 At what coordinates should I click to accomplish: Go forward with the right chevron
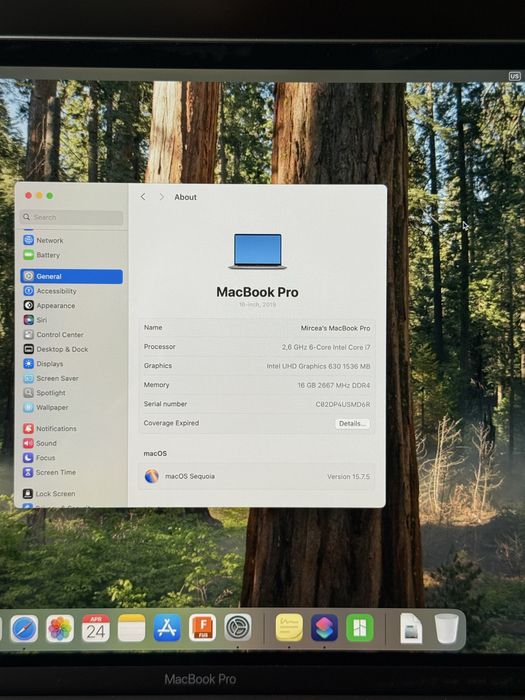(162, 197)
